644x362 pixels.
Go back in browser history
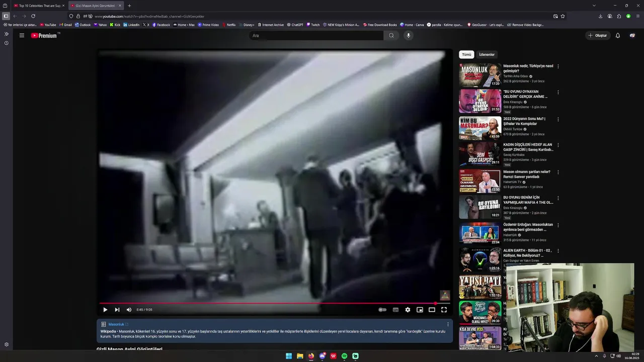[15, 16]
